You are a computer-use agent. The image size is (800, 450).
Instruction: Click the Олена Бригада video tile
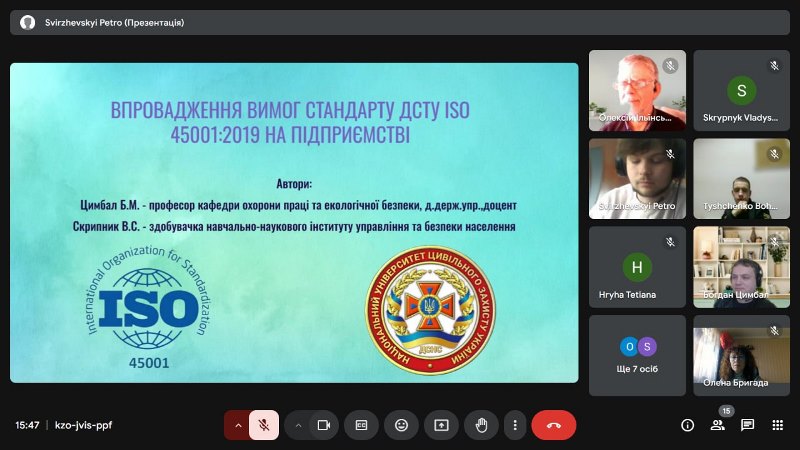741,355
